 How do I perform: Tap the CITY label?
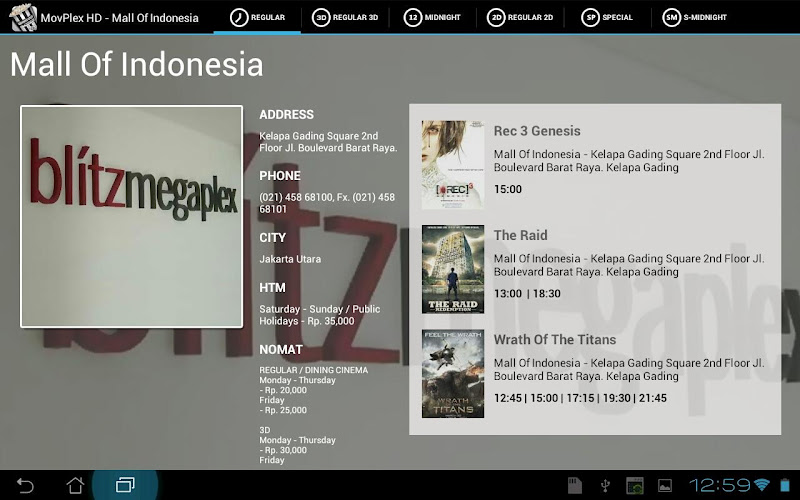tap(272, 238)
